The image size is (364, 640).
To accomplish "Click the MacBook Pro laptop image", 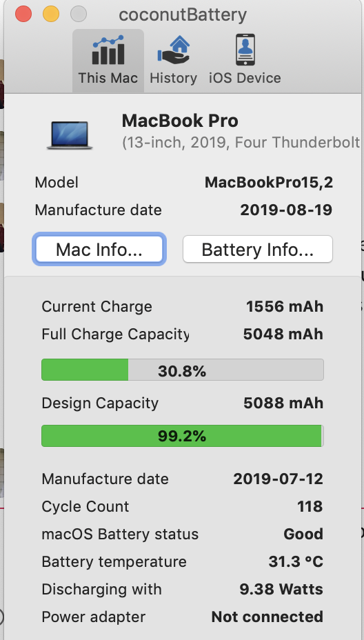I will tap(70, 134).
